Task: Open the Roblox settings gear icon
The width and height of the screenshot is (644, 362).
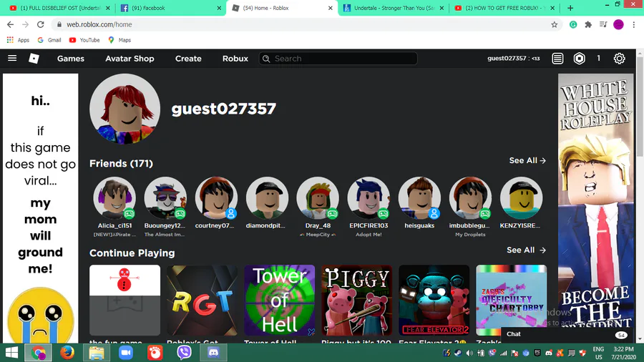Action: [619, 59]
